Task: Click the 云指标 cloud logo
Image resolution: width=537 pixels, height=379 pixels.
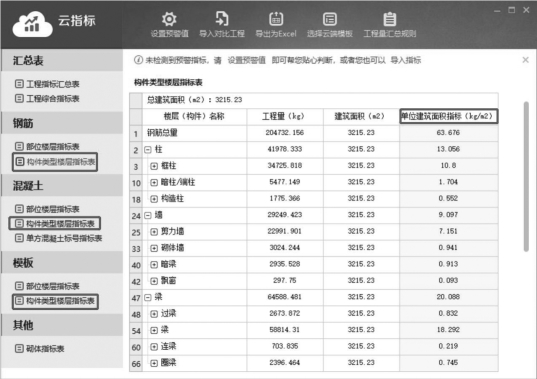Action: coord(33,24)
